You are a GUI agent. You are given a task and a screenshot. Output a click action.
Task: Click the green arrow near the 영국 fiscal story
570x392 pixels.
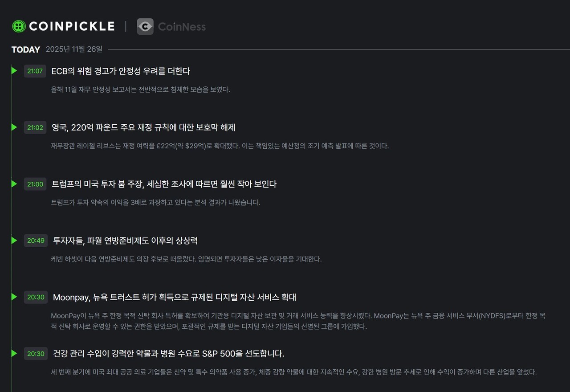[13, 127]
